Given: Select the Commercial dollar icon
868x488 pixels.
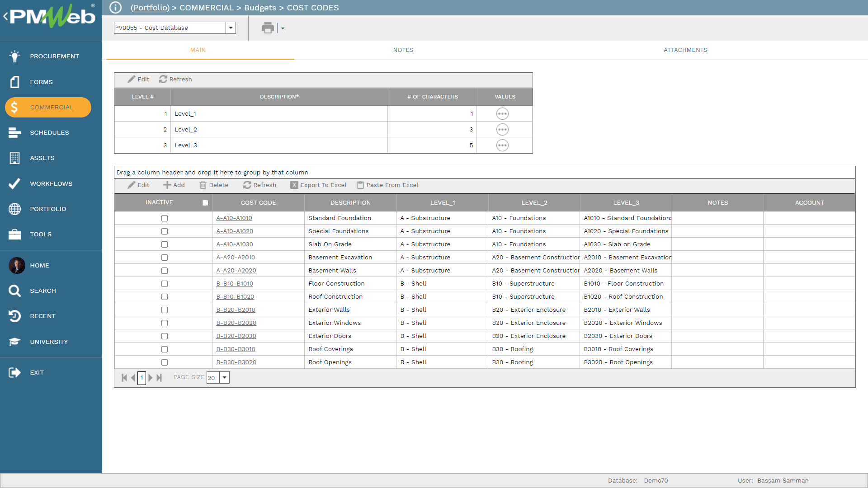Looking at the screenshot, I should (14, 107).
